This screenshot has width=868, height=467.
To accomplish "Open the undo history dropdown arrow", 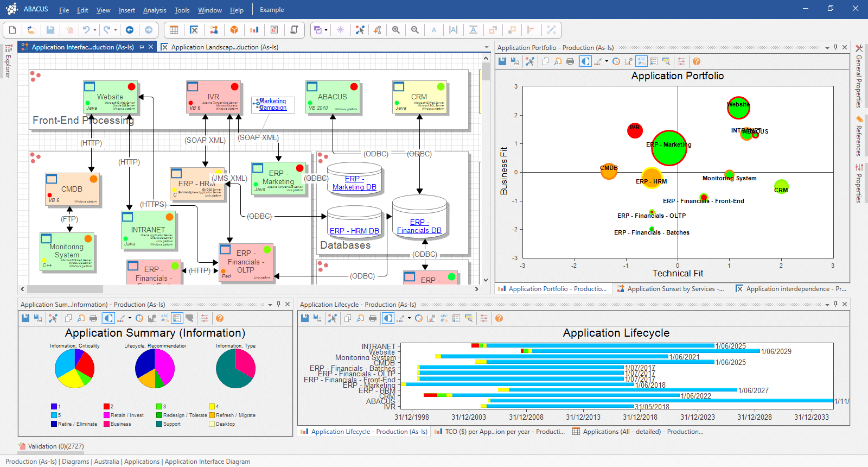I will [x=95, y=30].
